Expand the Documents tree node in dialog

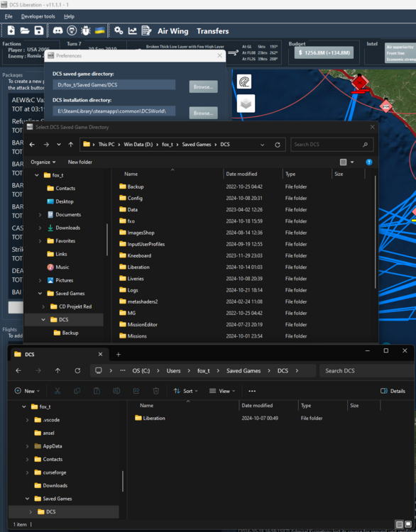click(40, 215)
